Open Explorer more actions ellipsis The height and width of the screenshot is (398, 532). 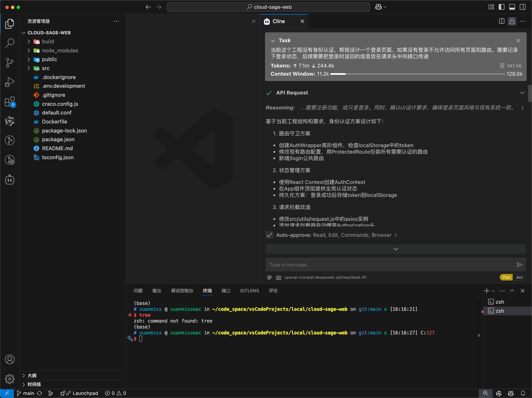[x=116, y=21]
